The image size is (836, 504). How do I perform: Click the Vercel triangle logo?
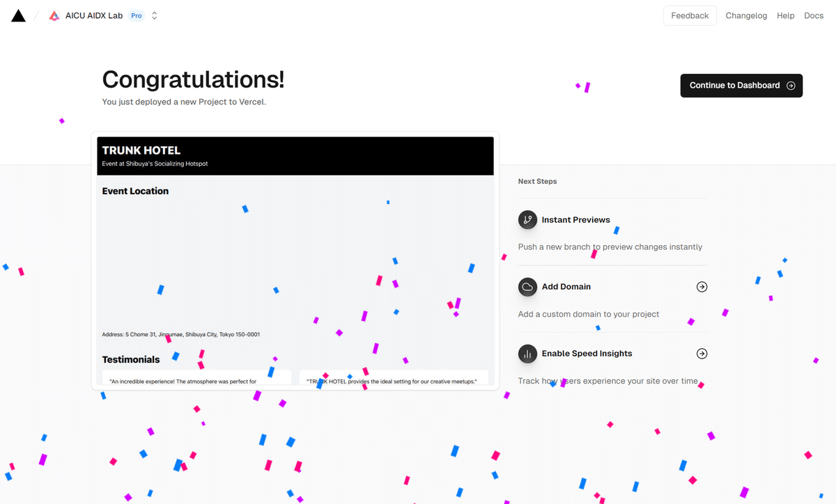click(19, 15)
